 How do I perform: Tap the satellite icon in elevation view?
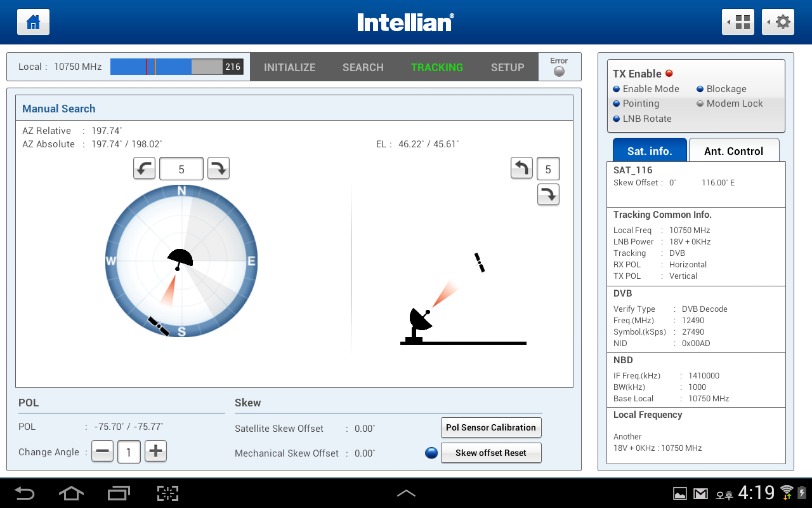480,262
